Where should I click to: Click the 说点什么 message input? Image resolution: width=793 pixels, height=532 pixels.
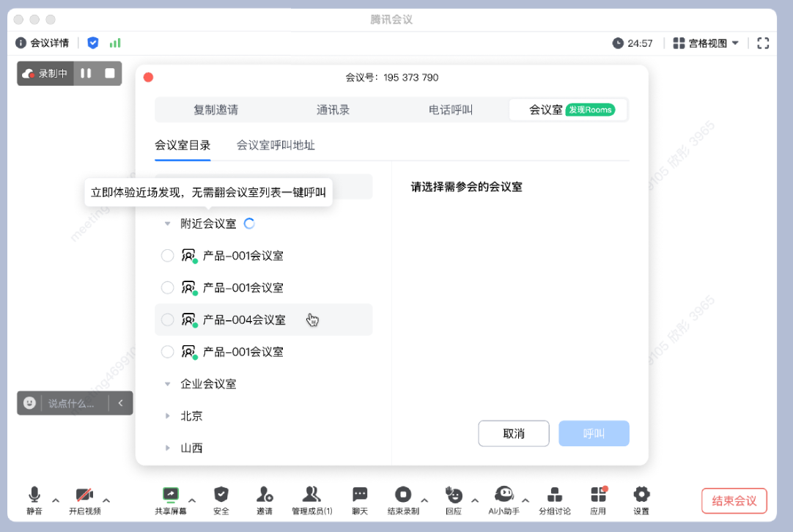(x=71, y=404)
